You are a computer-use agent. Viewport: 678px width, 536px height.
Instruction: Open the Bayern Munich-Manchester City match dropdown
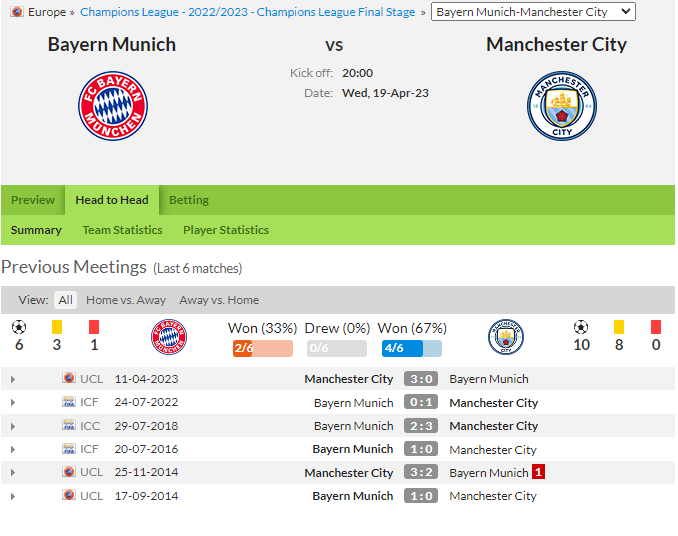point(533,12)
